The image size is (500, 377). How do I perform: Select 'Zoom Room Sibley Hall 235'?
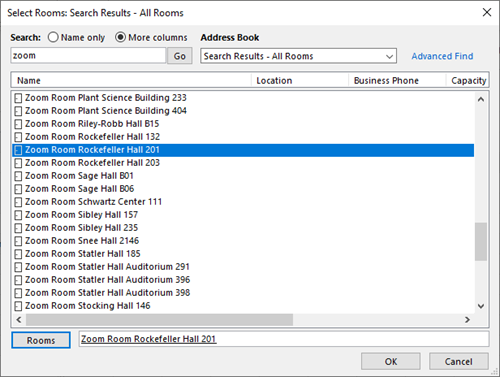(81, 228)
